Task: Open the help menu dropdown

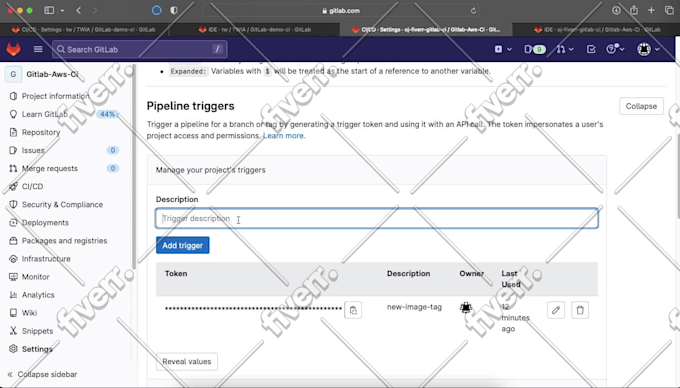Action: click(615, 49)
